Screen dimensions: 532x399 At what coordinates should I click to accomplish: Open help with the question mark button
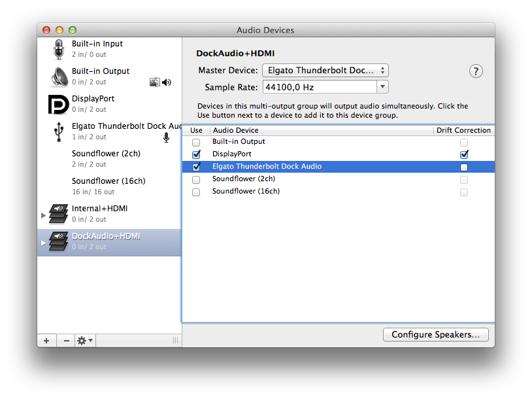tap(476, 71)
